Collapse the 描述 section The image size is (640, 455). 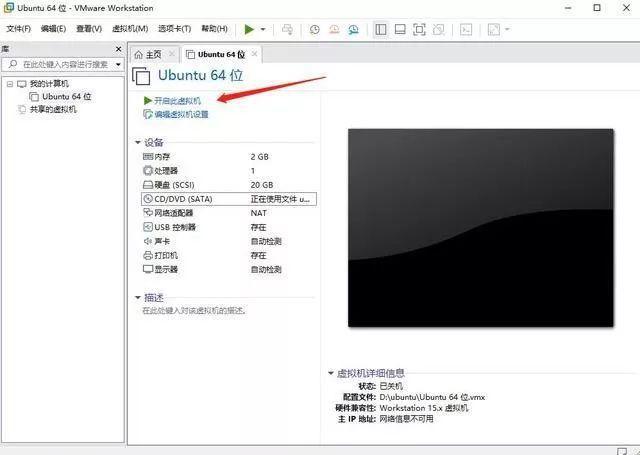[138, 297]
